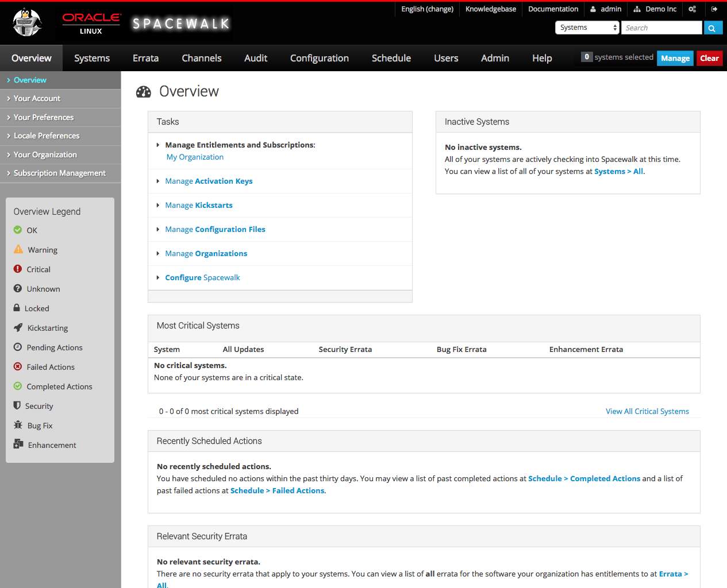Click the sign out arrow icon
Screen dimensions: 727x588
point(714,9)
